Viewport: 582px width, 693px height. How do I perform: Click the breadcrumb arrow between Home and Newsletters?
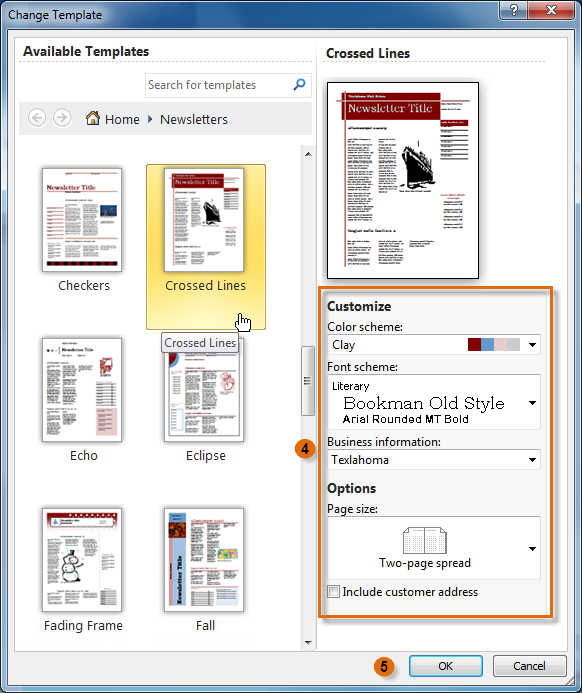(150, 119)
